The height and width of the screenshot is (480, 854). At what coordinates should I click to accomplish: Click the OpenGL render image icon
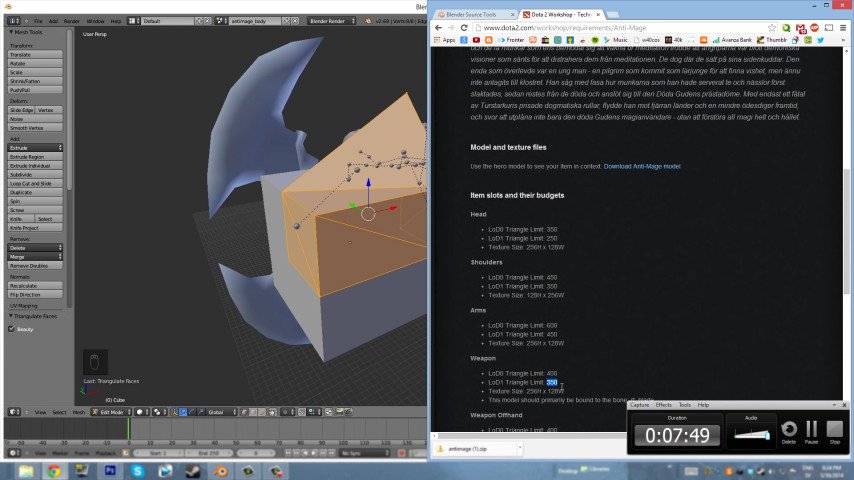pyautogui.click(x=339, y=412)
